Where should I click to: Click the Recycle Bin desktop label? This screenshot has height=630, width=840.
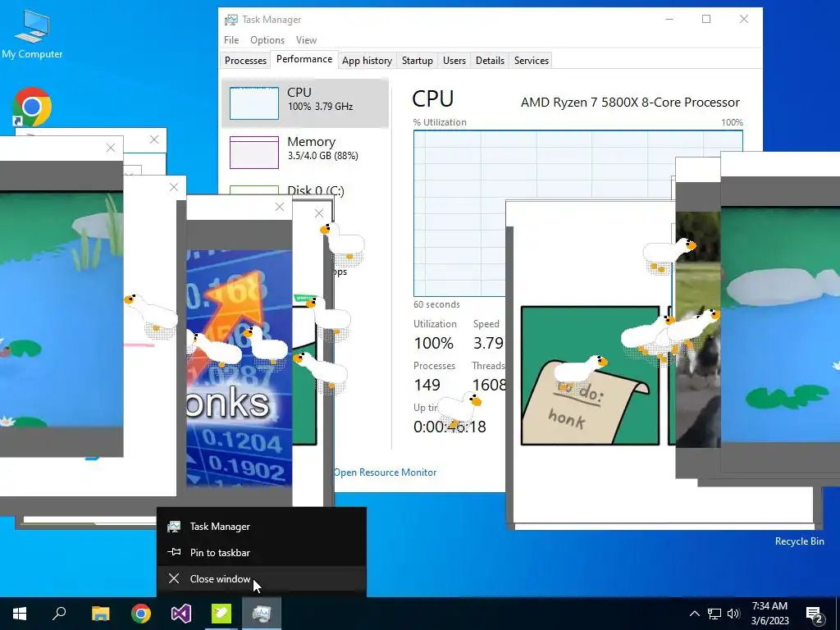click(799, 541)
